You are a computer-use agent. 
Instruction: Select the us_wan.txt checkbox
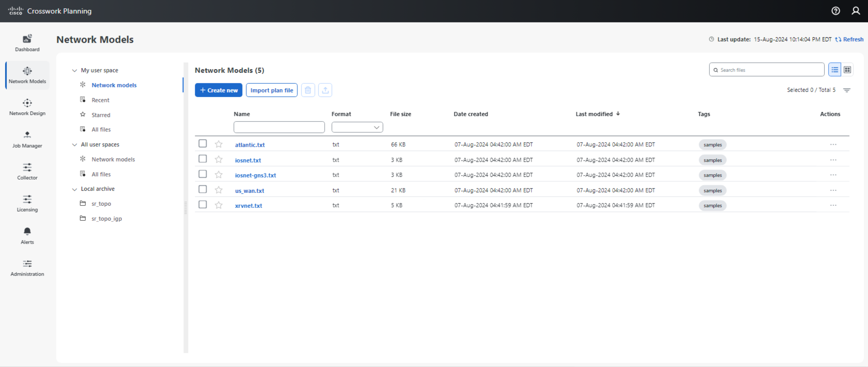click(x=202, y=190)
